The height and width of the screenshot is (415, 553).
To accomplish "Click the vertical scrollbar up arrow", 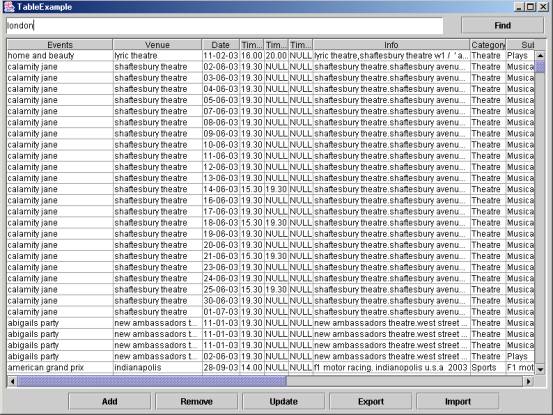I will pyautogui.click(x=540, y=55).
